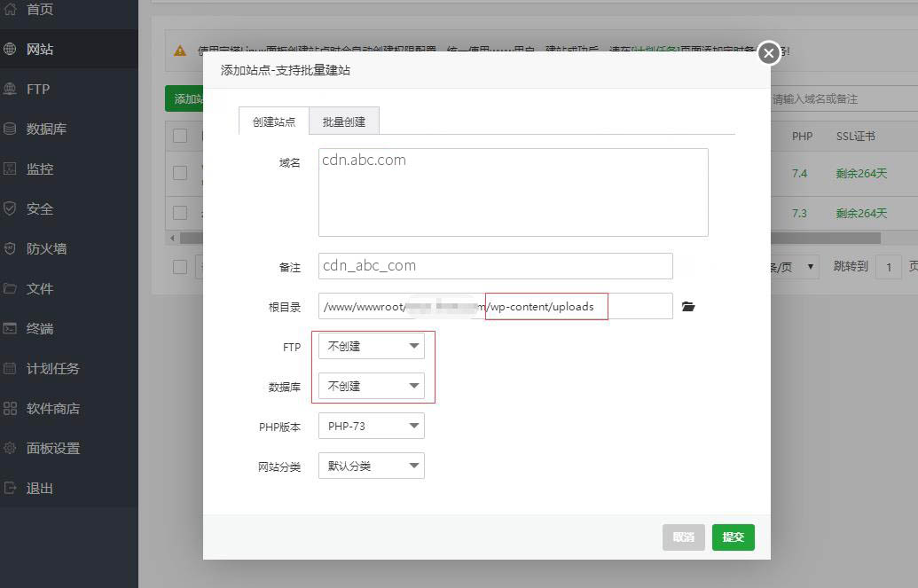
Task: Click the terminal icon beside 终端
Action: pyautogui.click(x=10, y=328)
